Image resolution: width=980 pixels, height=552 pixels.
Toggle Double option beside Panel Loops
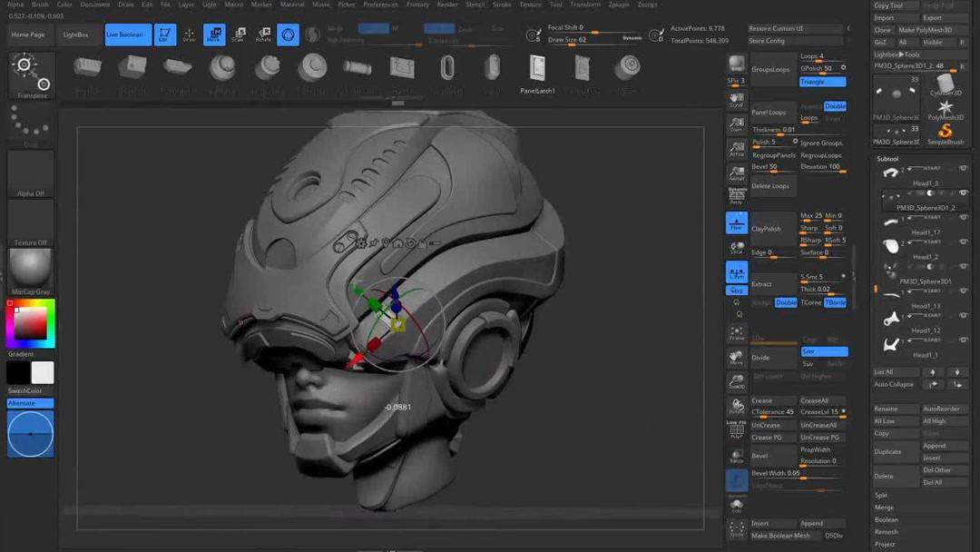click(835, 106)
